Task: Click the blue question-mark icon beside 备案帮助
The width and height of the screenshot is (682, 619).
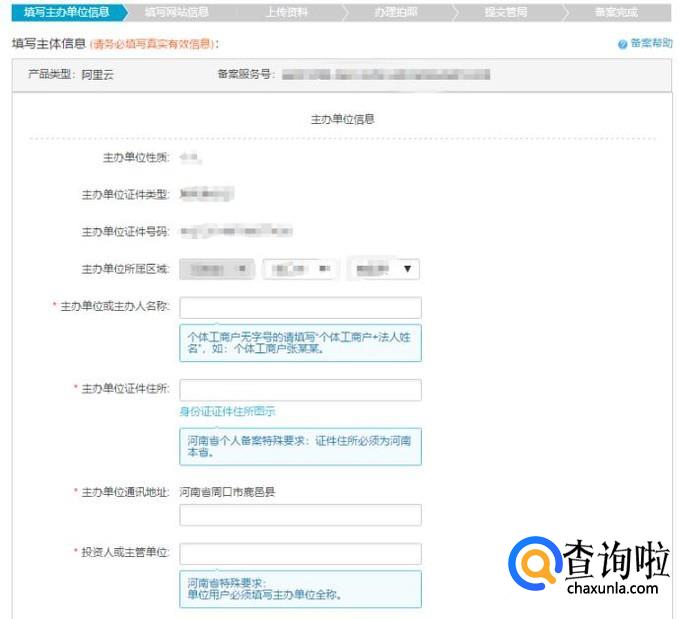Action: pyautogui.click(x=622, y=45)
